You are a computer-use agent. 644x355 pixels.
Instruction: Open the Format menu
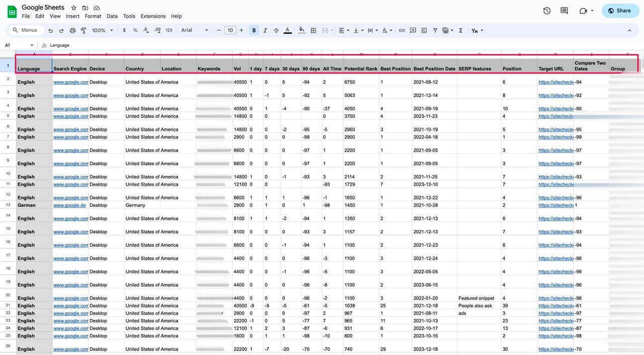(x=93, y=16)
